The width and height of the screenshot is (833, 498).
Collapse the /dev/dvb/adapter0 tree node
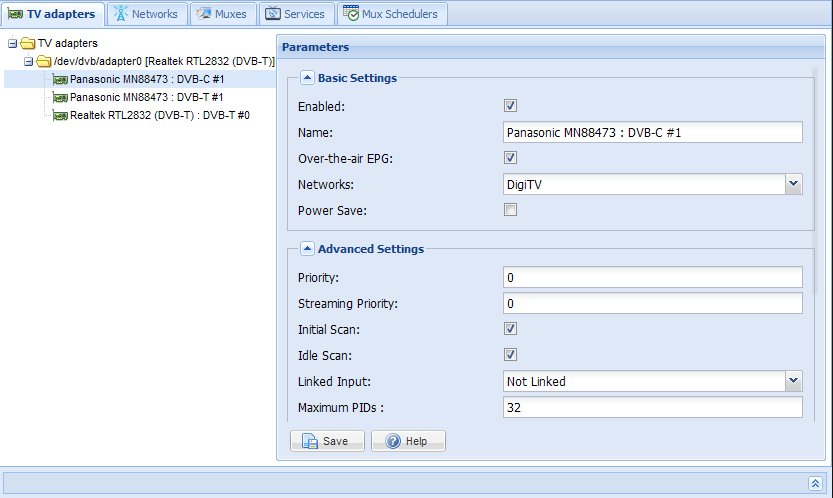[x=29, y=62]
